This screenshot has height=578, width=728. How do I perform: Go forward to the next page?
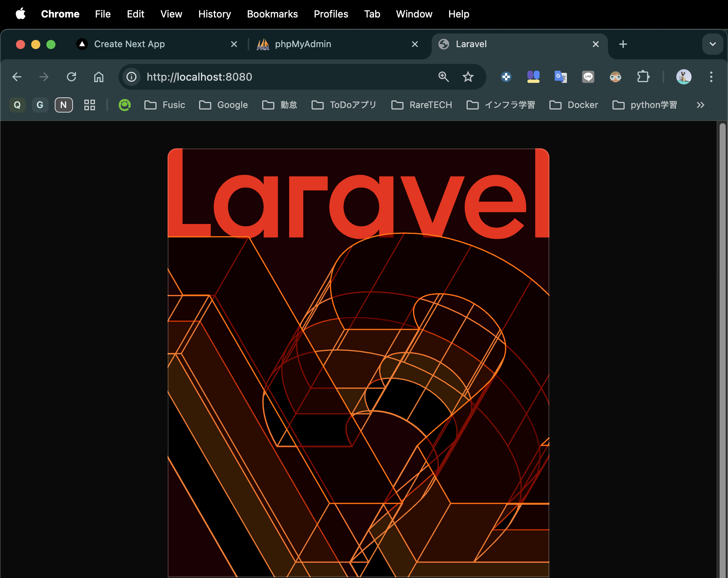click(44, 77)
